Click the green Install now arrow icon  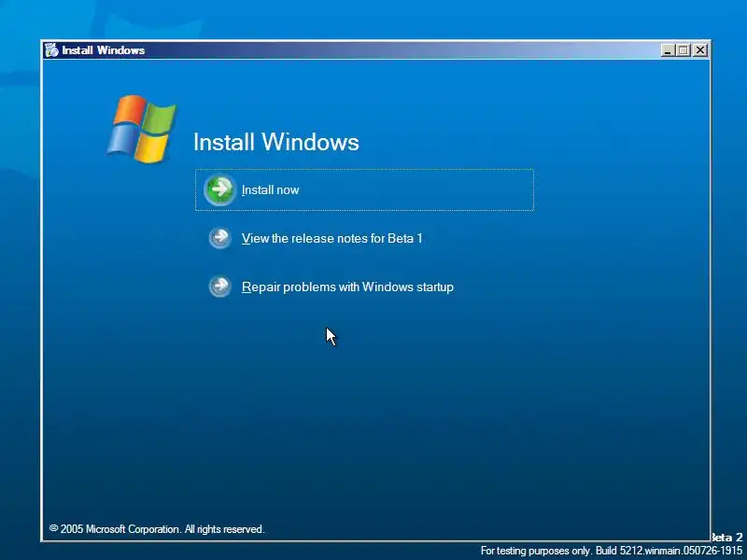(219, 189)
